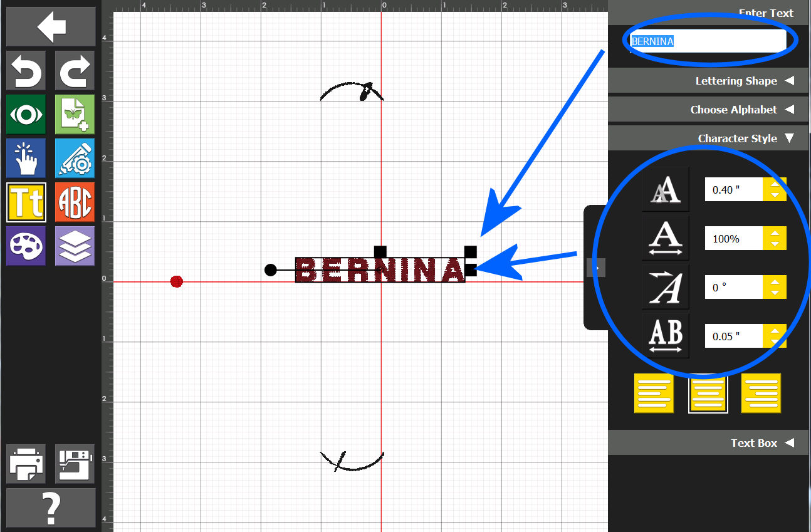Collapse the Character Style section
This screenshot has width=811, height=532.
point(709,138)
